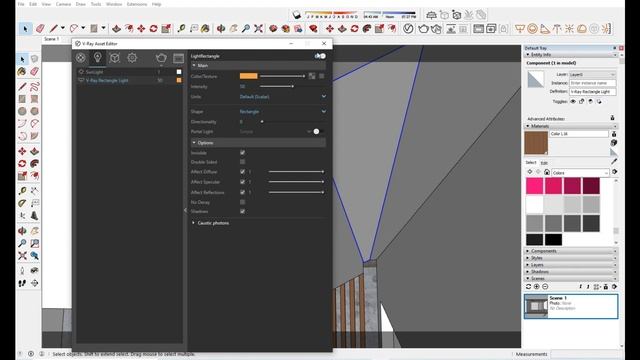The image size is (640, 360).
Task: Select the Arc tool in top toolbar
Action: (73, 29)
